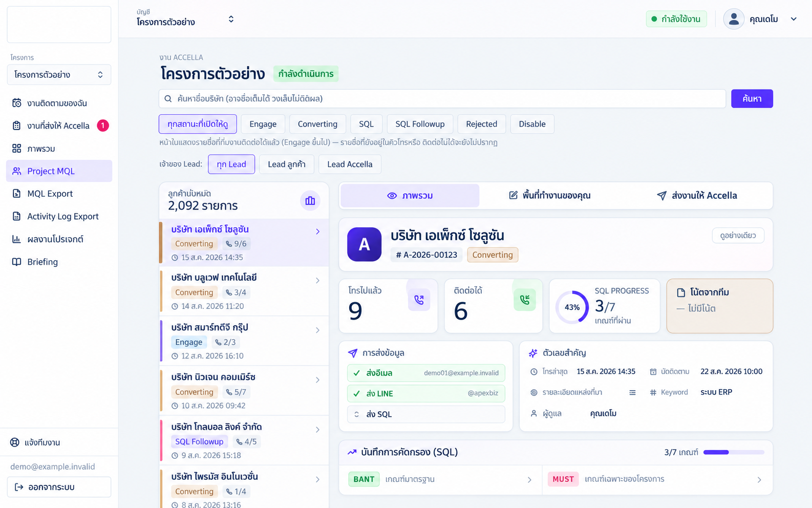Image resolution: width=812 pixels, height=508 pixels.
Task: Click the Activity Log Export file icon
Action: click(17, 216)
